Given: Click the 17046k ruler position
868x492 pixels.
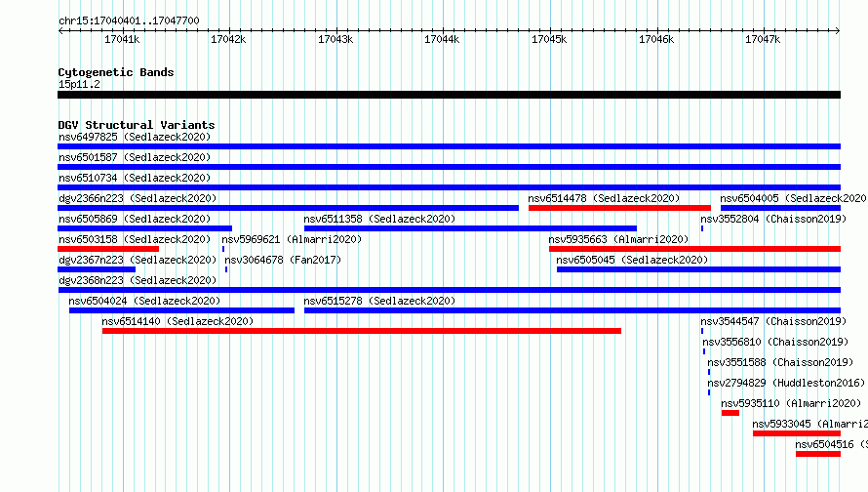Looking at the screenshot, I should pyautogui.click(x=656, y=39).
